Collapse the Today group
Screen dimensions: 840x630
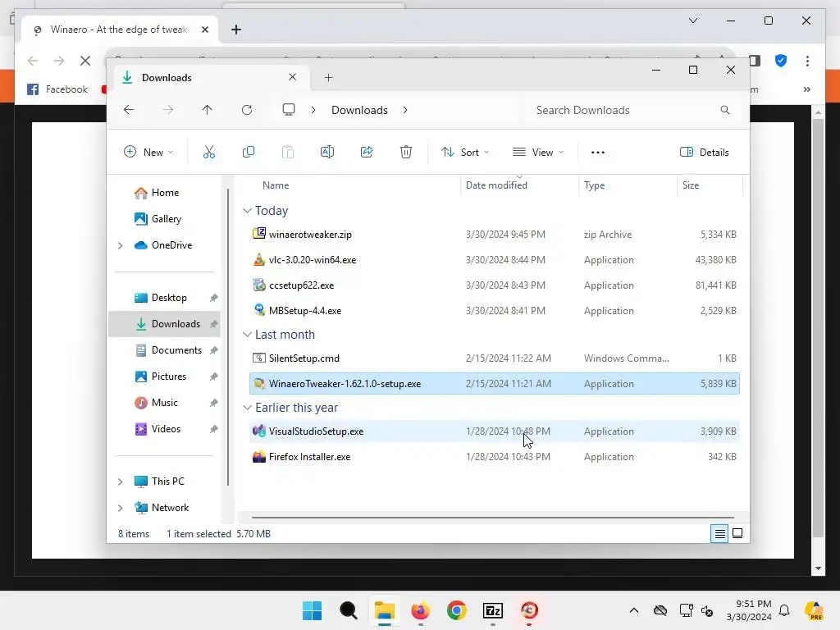pos(247,211)
